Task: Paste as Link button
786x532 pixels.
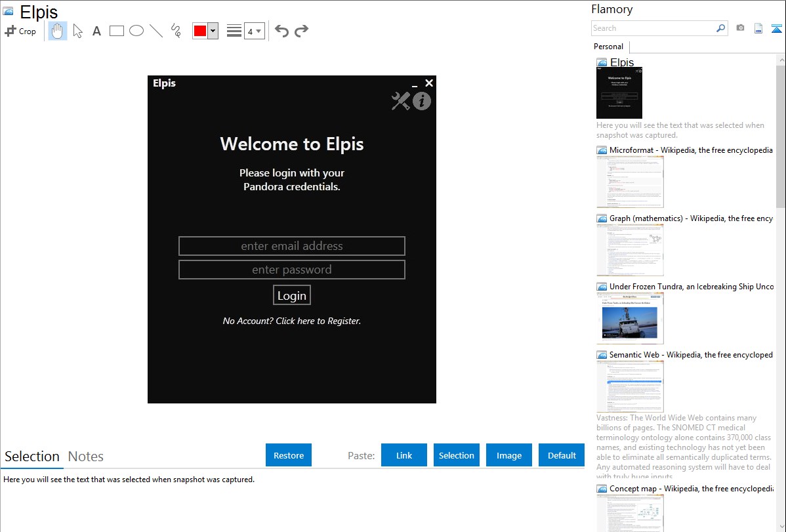Action: coord(404,455)
